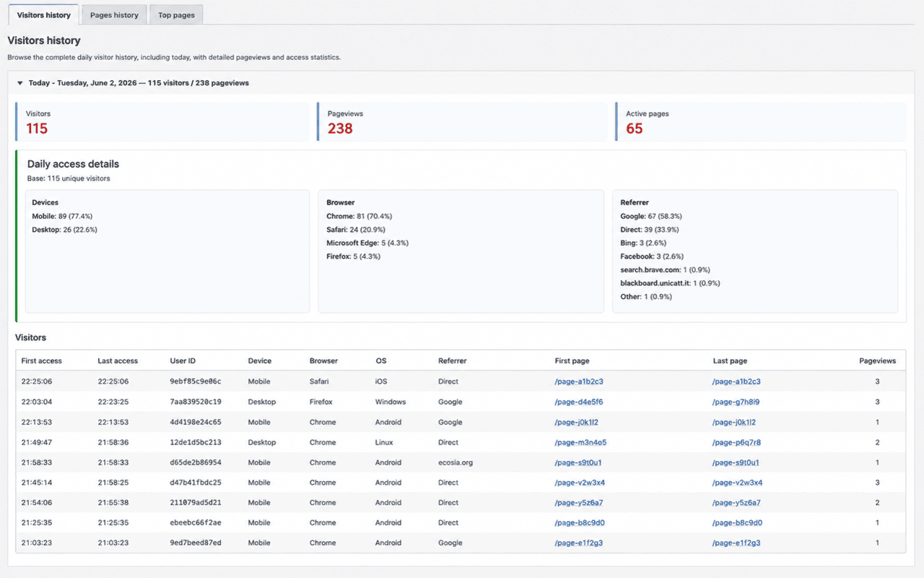Select user ID d47b41fbdc25
Screen dimensions: 924x578
coord(196,483)
